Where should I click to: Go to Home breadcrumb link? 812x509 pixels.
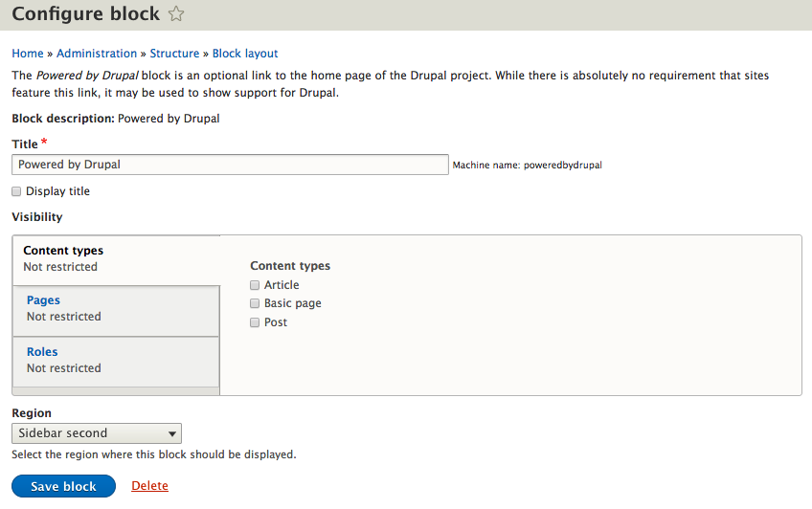28,54
